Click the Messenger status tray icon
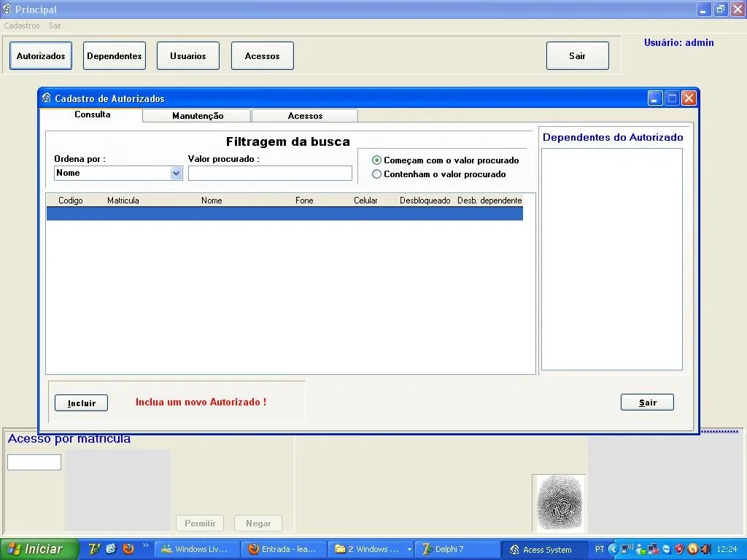 [640, 550]
